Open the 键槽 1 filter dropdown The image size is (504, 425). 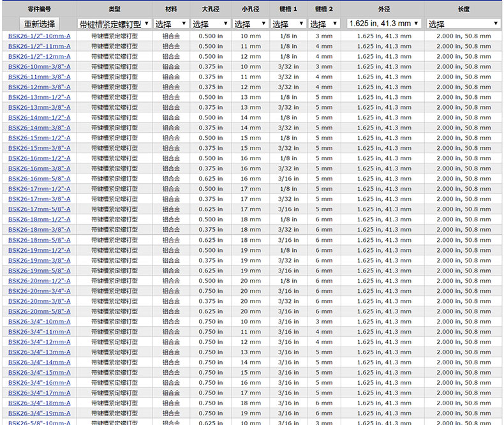[x=288, y=24]
